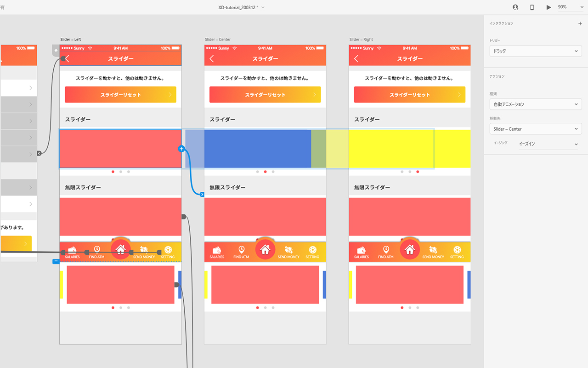Click the home icon in Slider – Center tab bar
Image resolution: width=588 pixels, height=368 pixels.
pyautogui.click(x=265, y=249)
